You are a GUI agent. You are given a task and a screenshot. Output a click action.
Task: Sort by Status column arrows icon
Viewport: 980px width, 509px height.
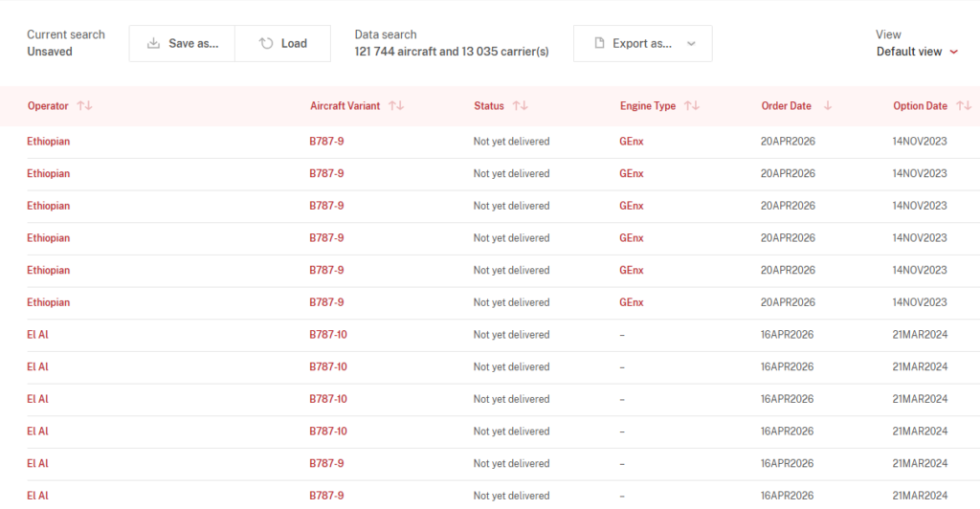pos(521,105)
